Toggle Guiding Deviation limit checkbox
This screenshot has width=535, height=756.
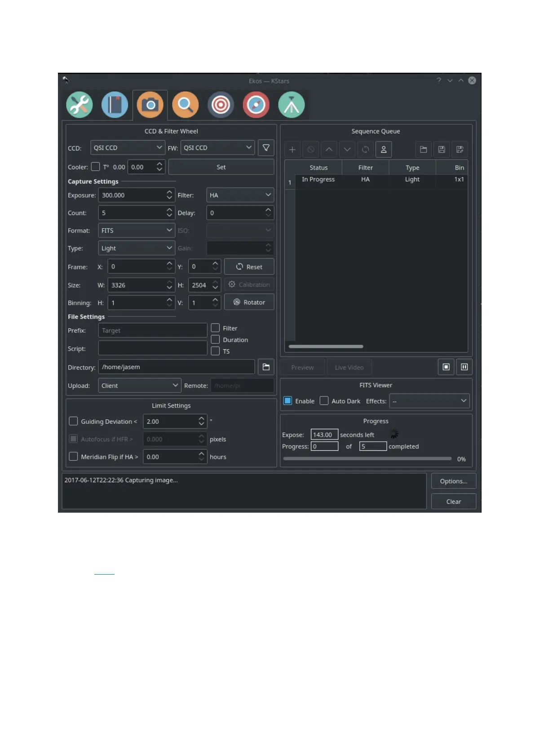[x=73, y=421]
